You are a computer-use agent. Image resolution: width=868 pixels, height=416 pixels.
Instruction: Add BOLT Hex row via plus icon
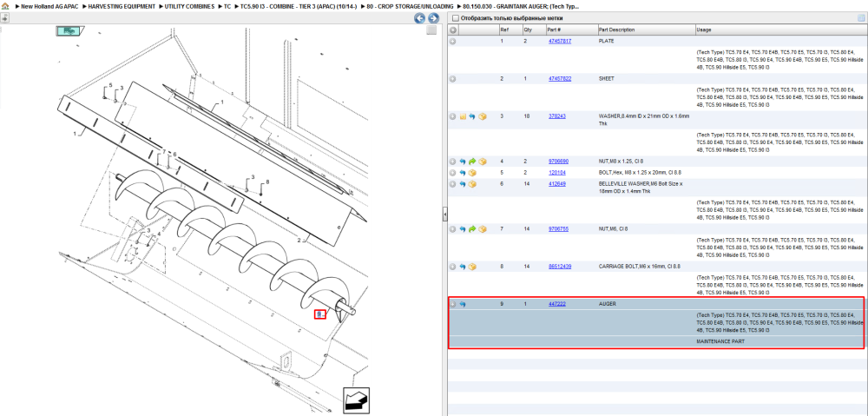[453, 173]
